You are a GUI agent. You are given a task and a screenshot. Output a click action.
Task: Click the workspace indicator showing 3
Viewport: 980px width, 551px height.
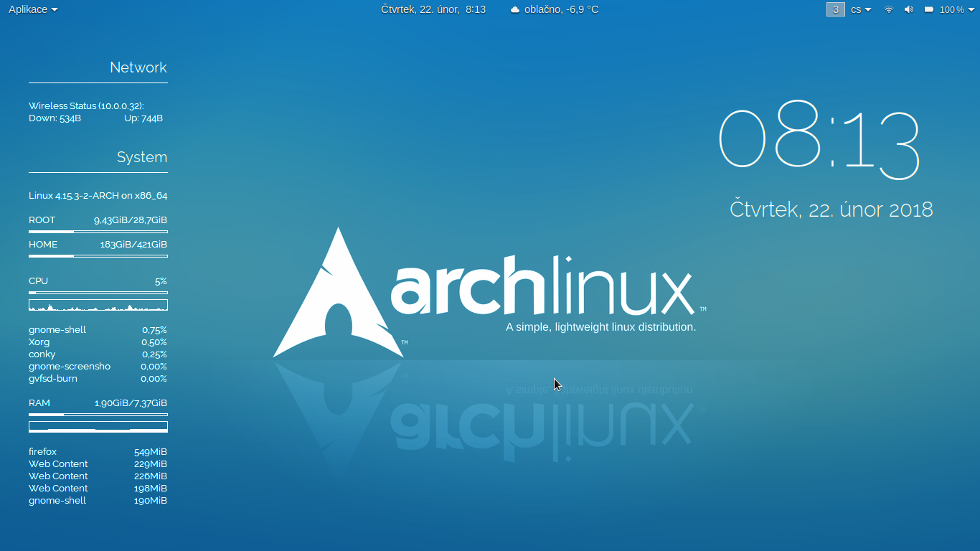[835, 9]
